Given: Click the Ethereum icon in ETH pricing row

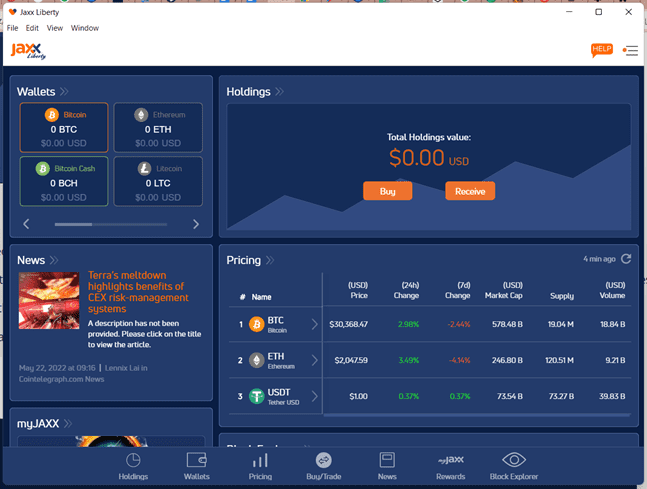Looking at the screenshot, I should tap(257, 360).
